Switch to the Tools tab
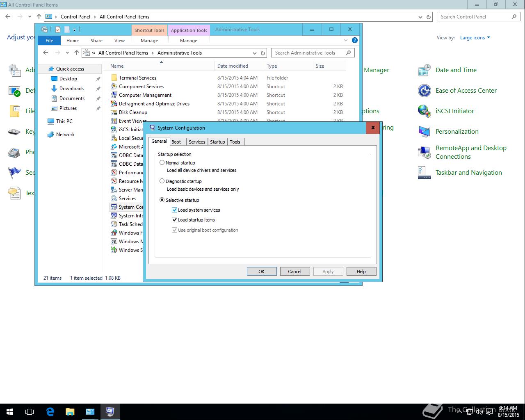Screen dimensions: 525x420 click(x=235, y=142)
